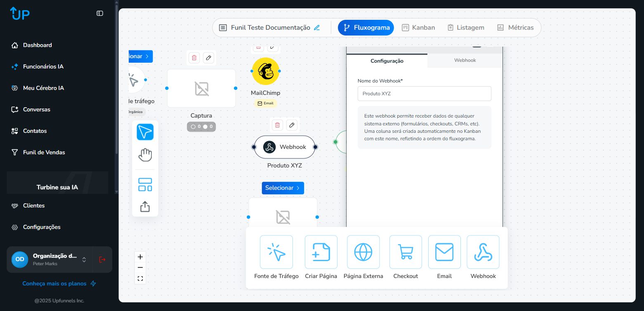Add a Checkout node from the palette
644x311 pixels.
(x=406, y=252)
